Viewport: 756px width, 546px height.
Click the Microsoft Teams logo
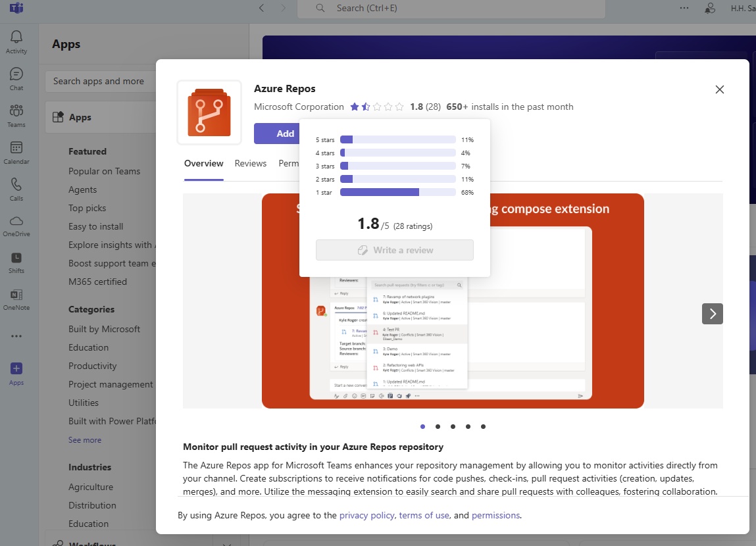click(16, 8)
